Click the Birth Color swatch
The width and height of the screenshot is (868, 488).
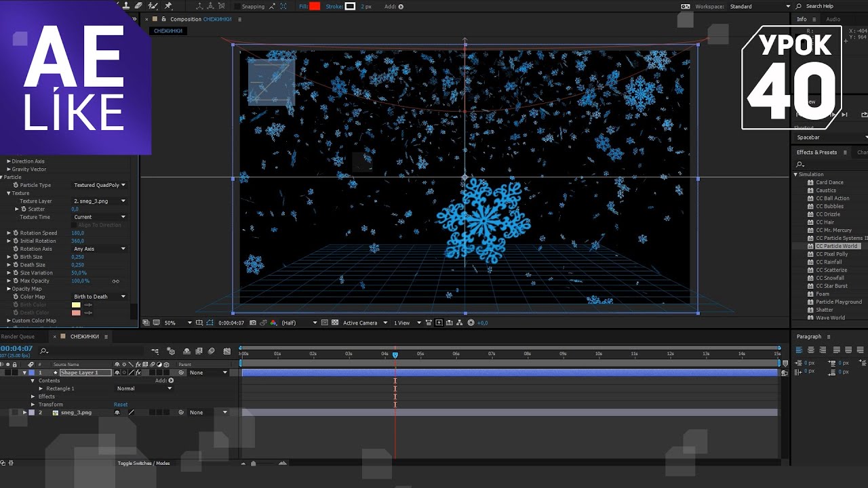pyautogui.click(x=76, y=305)
